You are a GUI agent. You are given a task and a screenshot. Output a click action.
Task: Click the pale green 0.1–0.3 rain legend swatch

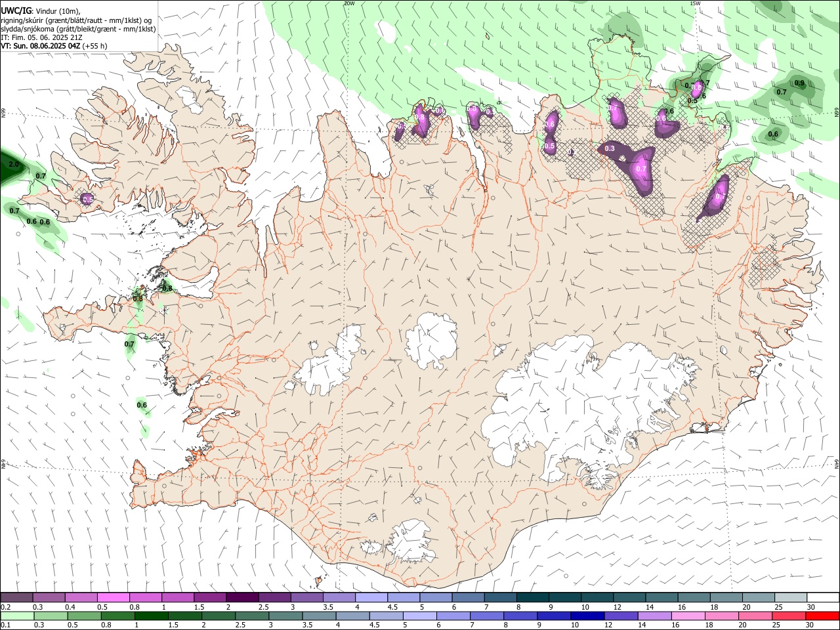pos(17,616)
